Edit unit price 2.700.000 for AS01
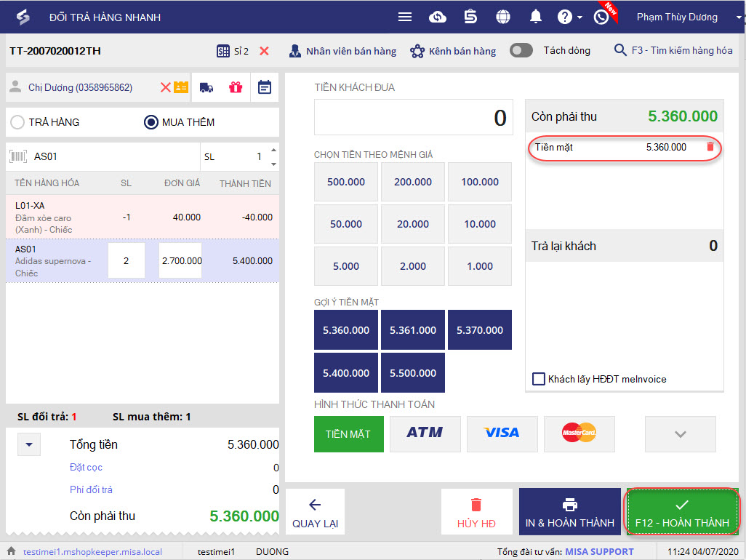The height and width of the screenshot is (560, 746). (x=180, y=261)
